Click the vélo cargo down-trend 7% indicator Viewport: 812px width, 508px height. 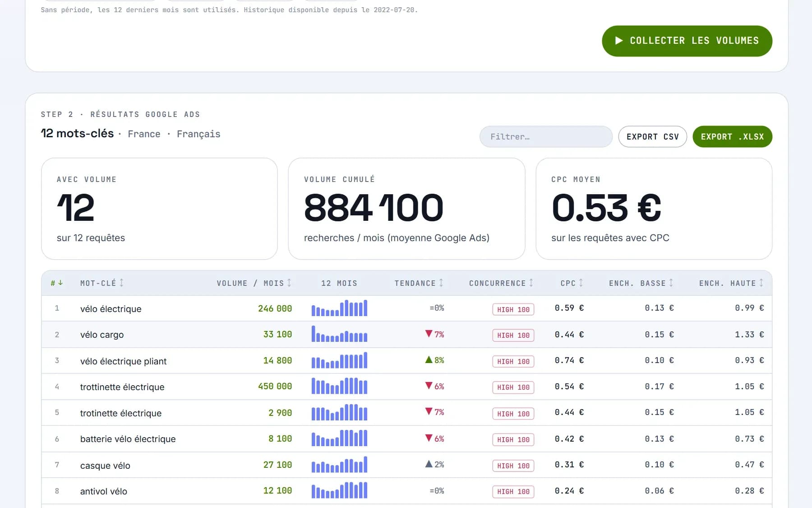point(435,334)
